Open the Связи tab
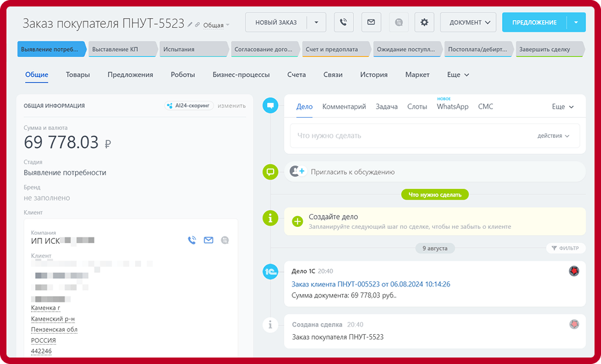The image size is (601, 364). tap(333, 75)
